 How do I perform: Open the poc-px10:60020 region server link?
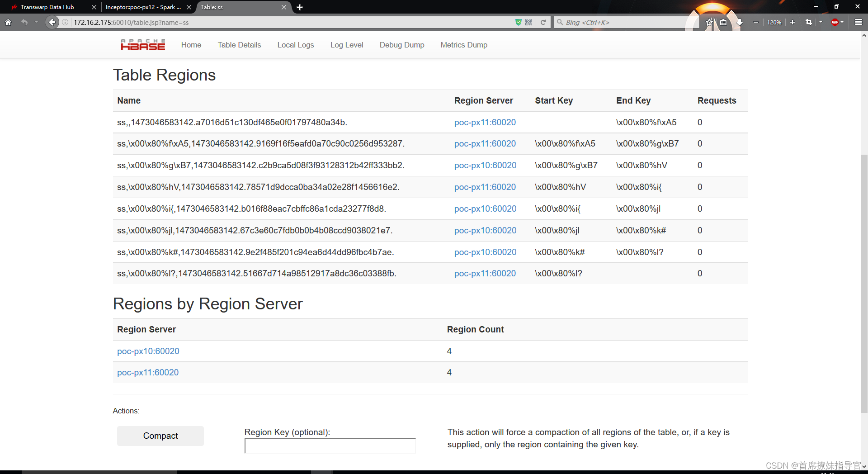coord(148,351)
